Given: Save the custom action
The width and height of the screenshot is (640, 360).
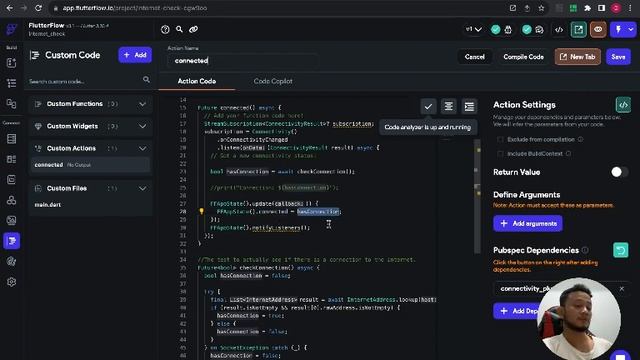Looking at the screenshot, I should [x=618, y=57].
